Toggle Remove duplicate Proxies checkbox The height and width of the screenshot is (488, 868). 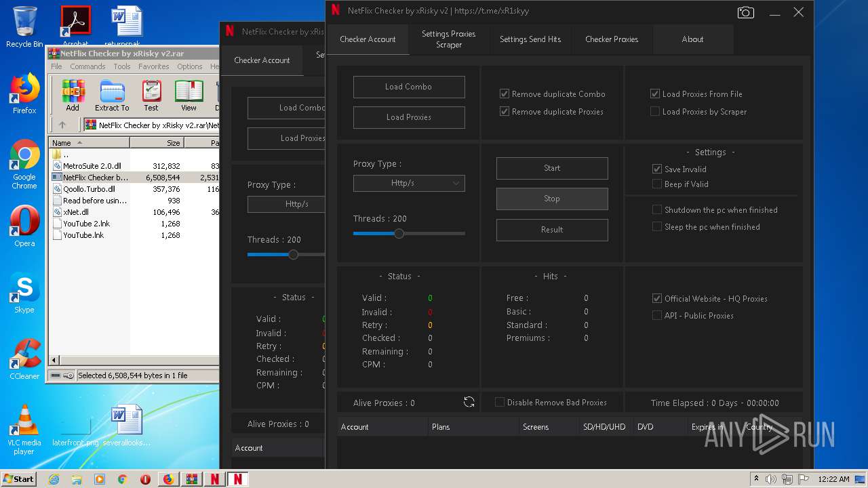505,111
